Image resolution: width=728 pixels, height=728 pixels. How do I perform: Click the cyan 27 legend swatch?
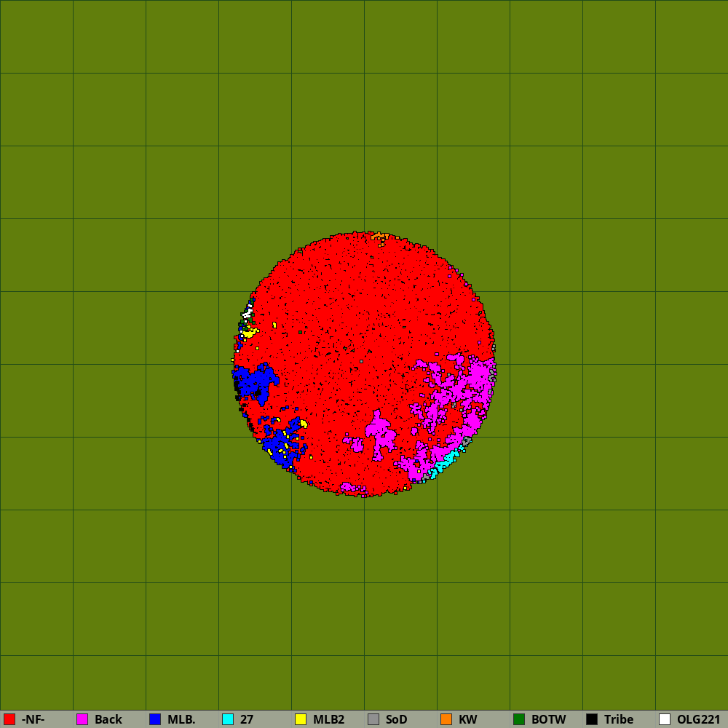coord(228,719)
